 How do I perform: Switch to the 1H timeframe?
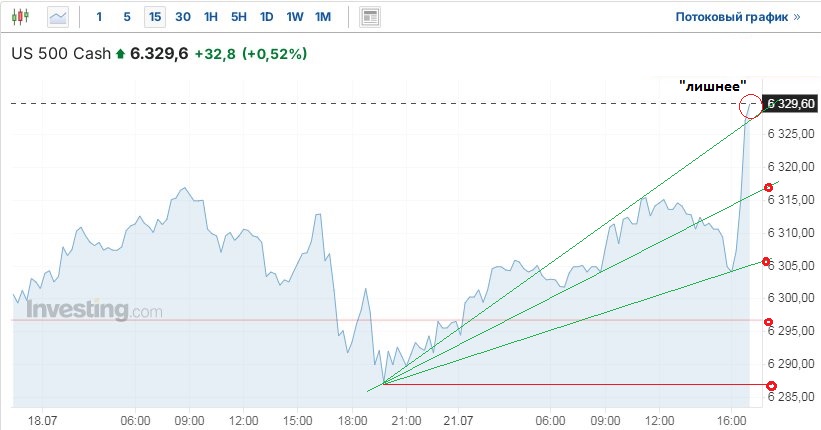tap(211, 17)
